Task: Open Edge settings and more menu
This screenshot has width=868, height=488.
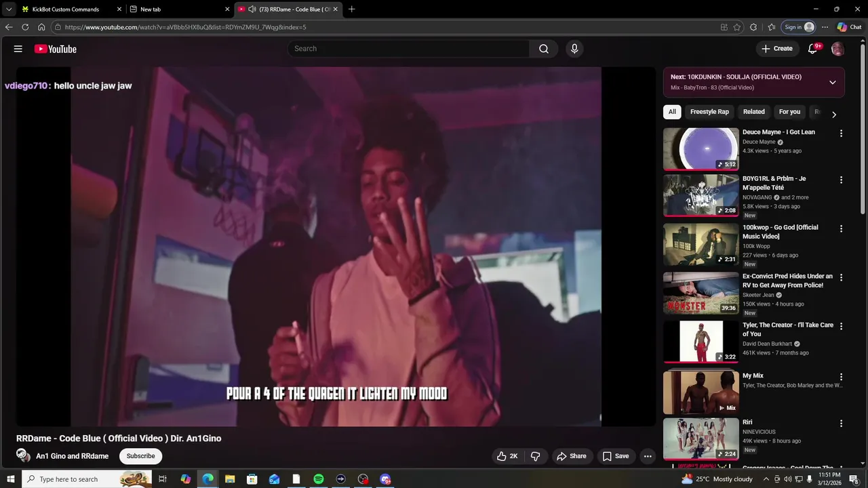Action: pyautogui.click(x=825, y=27)
